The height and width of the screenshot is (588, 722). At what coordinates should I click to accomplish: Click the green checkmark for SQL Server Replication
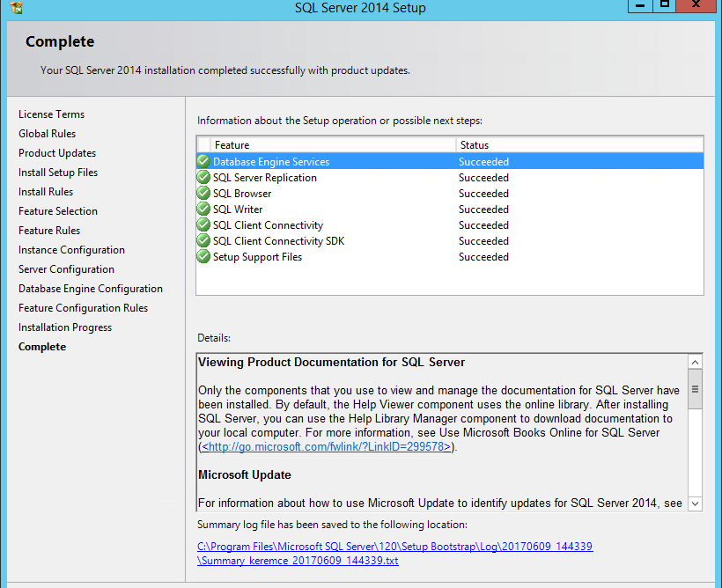(203, 177)
